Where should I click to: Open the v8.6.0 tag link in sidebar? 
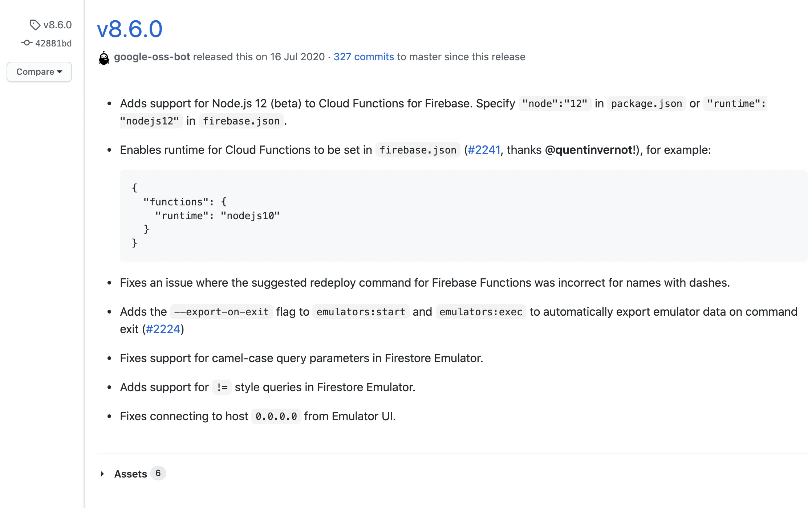[57, 25]
